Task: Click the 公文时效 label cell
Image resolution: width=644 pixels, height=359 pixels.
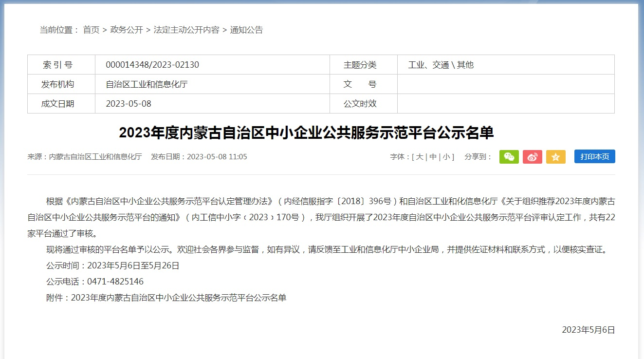Action: coord(364,104)
